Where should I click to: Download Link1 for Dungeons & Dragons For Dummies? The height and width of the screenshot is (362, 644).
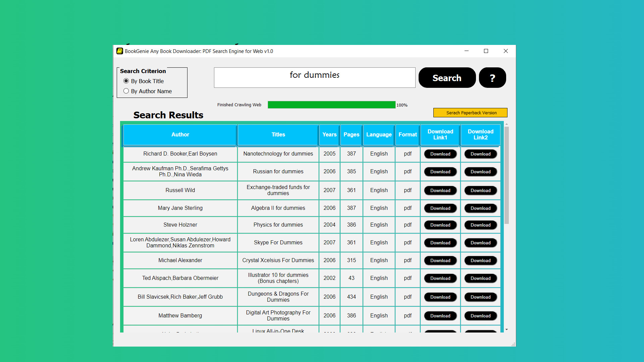pyautogui.click(x=440, y=297)
